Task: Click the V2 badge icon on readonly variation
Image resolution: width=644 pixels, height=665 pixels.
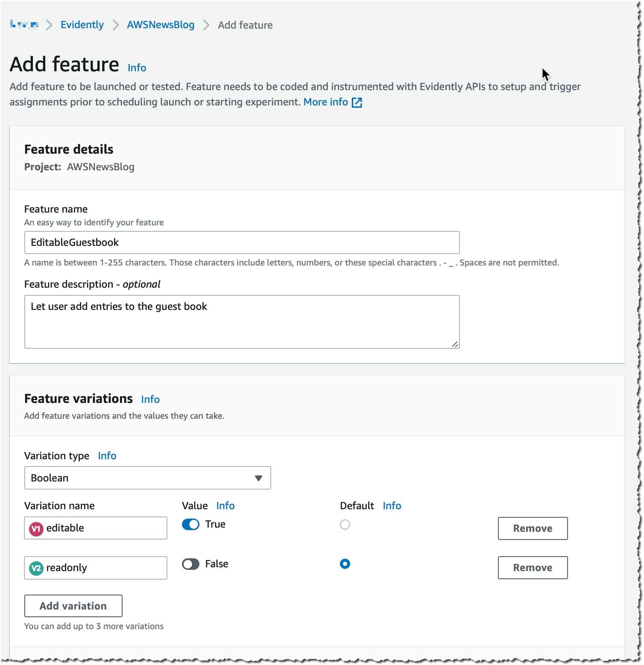Action: coord(36,568)
